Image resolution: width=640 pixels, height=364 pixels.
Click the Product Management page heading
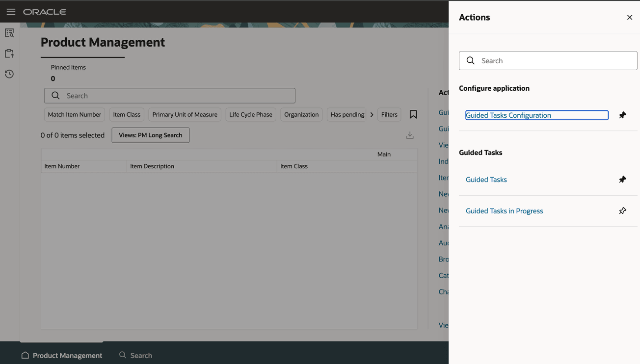point(103,42)
